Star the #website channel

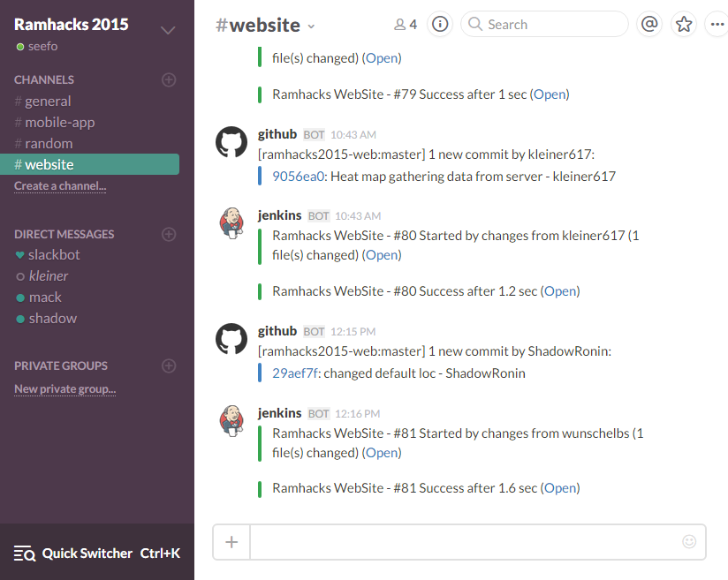pyautogui.click(x=684, y=24)
